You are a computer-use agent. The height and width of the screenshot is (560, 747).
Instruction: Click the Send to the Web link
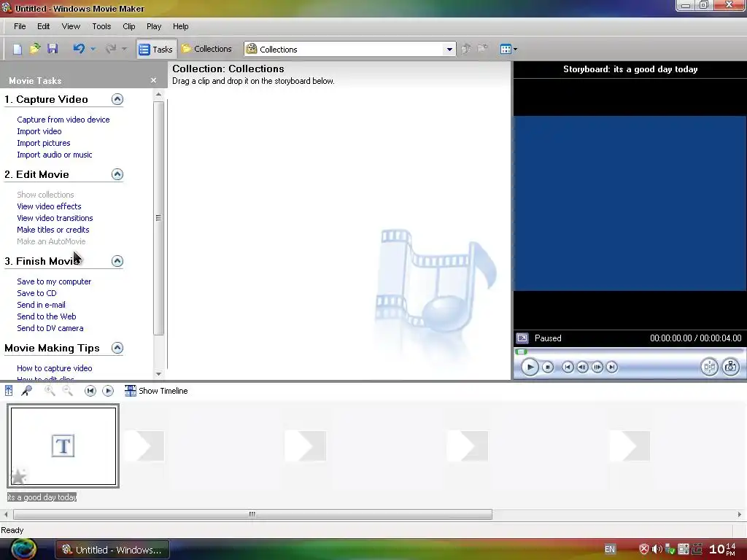(x=46, y=316)
